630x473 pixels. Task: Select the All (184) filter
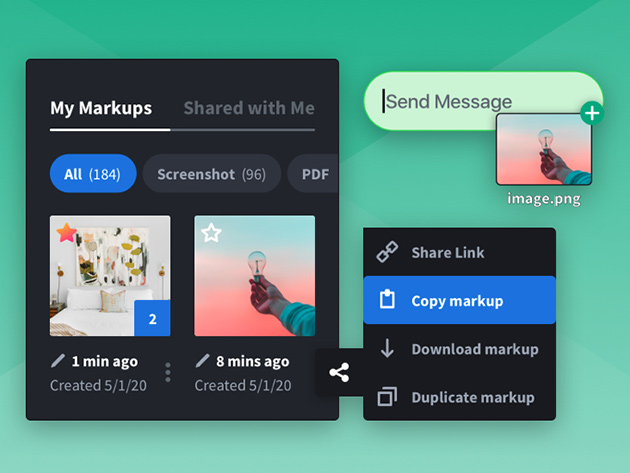click(93, 174)
